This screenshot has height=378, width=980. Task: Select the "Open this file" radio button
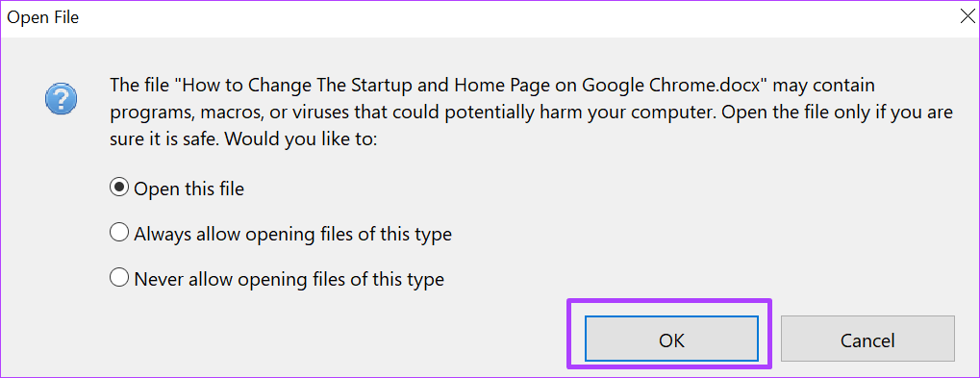coord(118,189)
